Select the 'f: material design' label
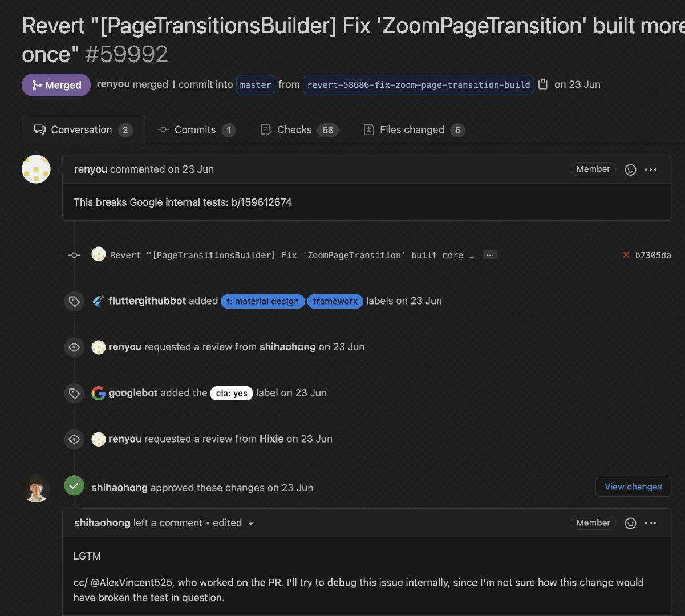Image resolution: width=685 pixels, height=616 pixels. (x=262, y=301)
